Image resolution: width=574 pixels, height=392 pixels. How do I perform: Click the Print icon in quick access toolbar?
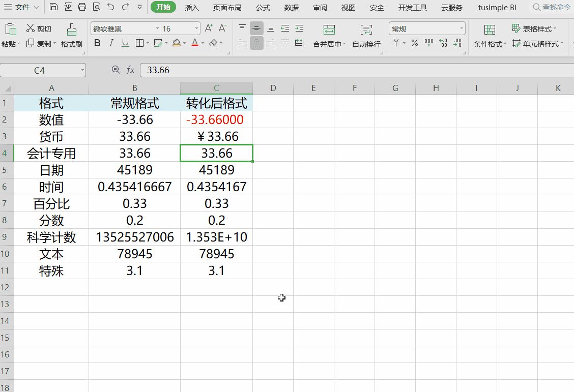(x=81, y=7)
